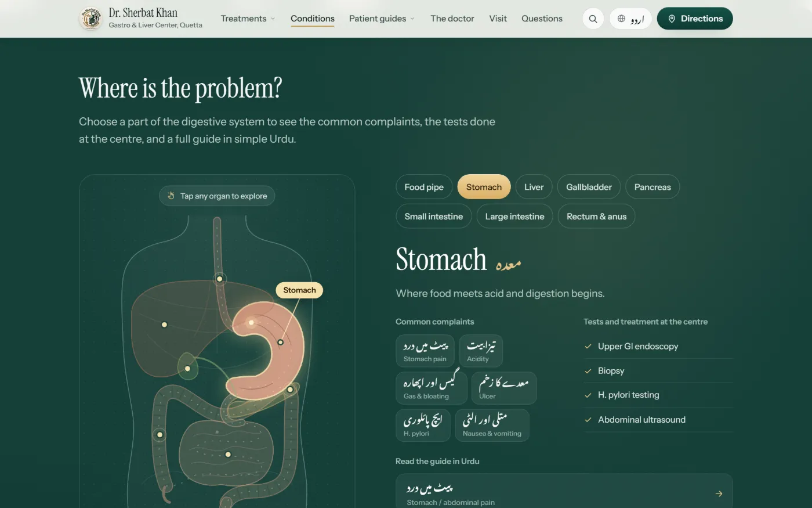Go to The doctor page
Screen dimensions: 812x508
point(452,19)
